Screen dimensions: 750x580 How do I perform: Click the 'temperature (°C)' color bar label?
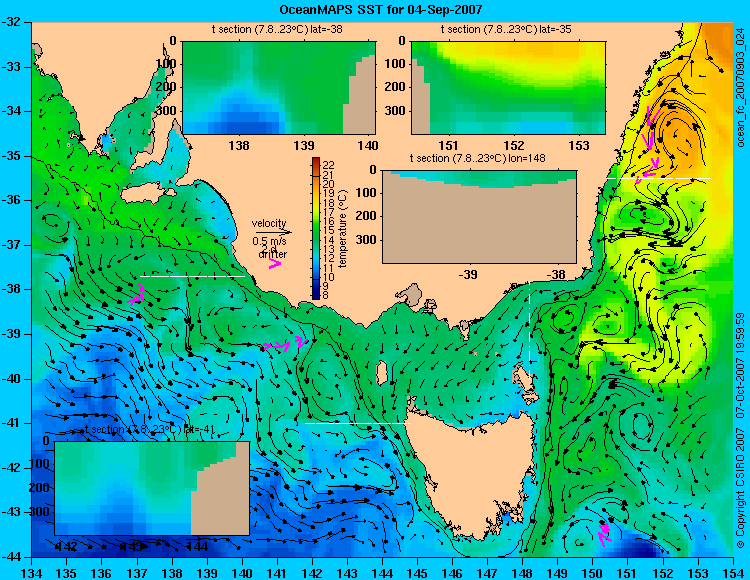click(x=343, y=229)
